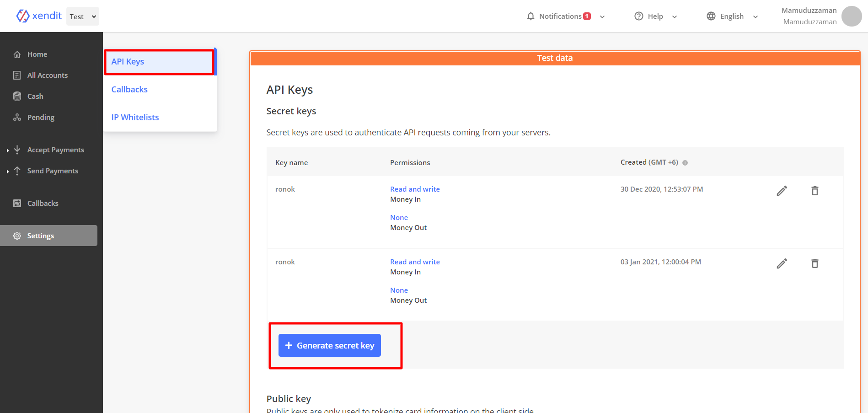Click the Xendit logo
868x413 pixels.
pyautogui.click(x=39, y=16)
